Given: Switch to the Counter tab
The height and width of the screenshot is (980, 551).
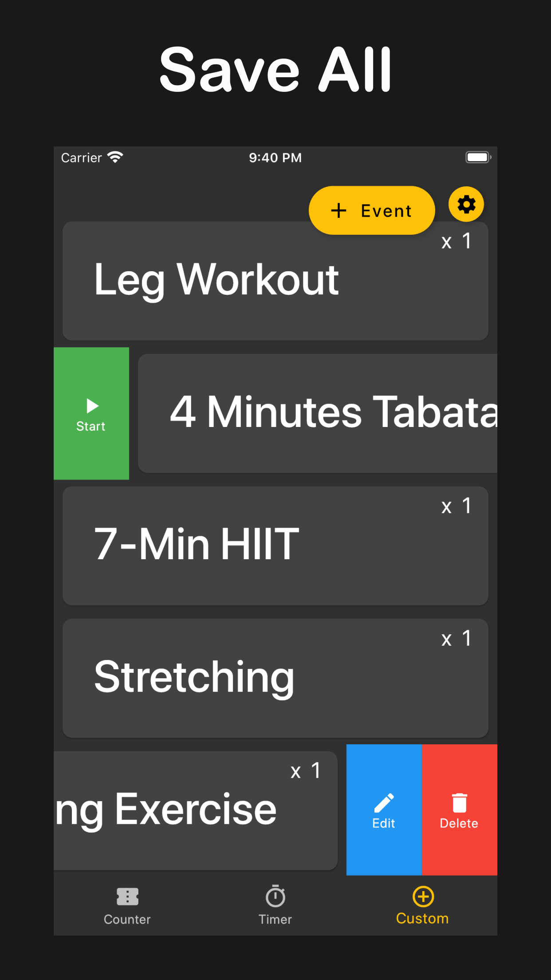Looking at the screenshot, I should coord(127,905).
